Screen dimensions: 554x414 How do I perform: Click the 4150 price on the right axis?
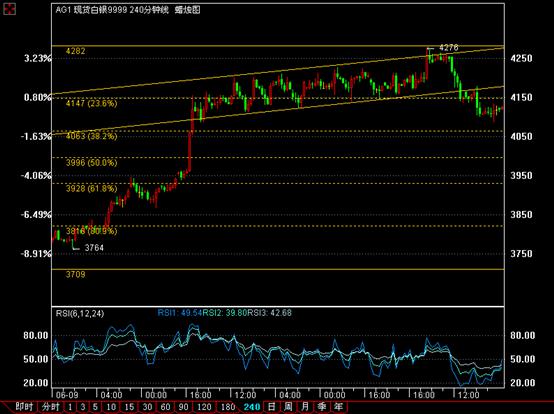[x=521, y=97]
